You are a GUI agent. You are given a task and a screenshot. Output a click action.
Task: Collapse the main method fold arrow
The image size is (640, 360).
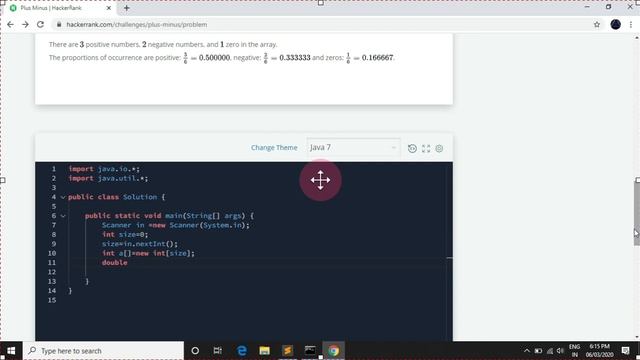tap(63, 216)
